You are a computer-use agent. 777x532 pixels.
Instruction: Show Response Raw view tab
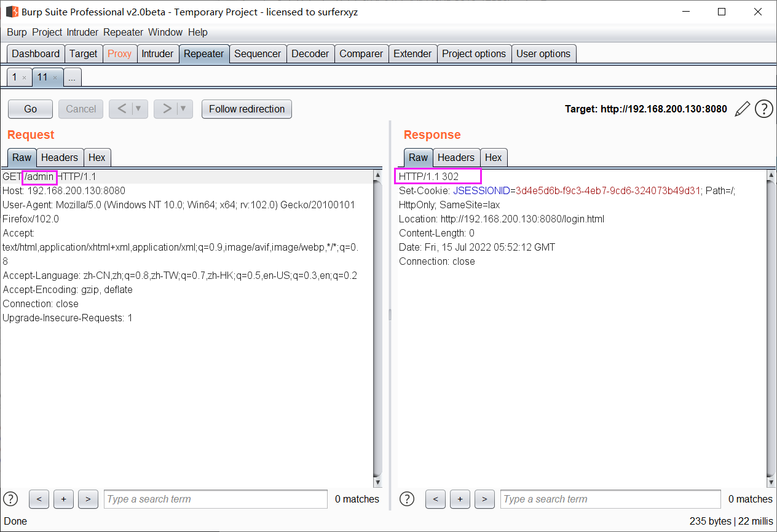point(419,157)
